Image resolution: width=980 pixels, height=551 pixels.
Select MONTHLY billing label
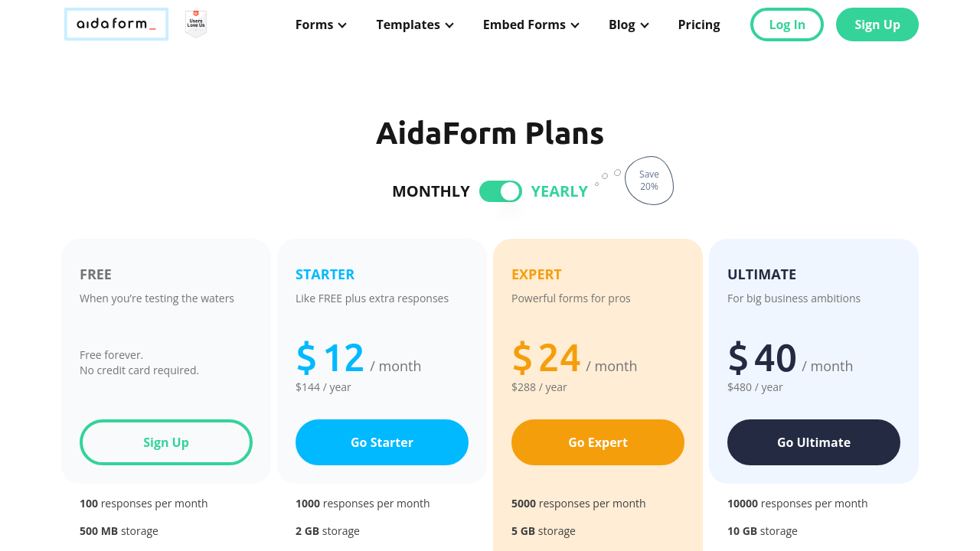click(x=431, y=191)
